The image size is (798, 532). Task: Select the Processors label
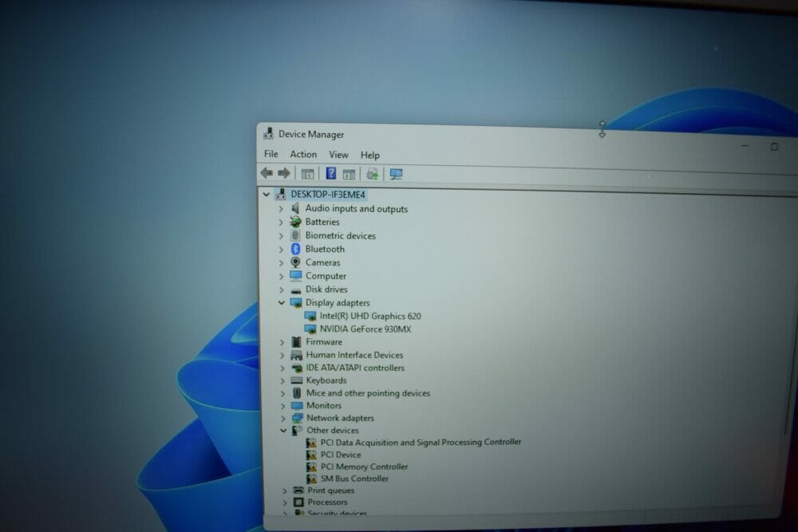click(327, 502)
